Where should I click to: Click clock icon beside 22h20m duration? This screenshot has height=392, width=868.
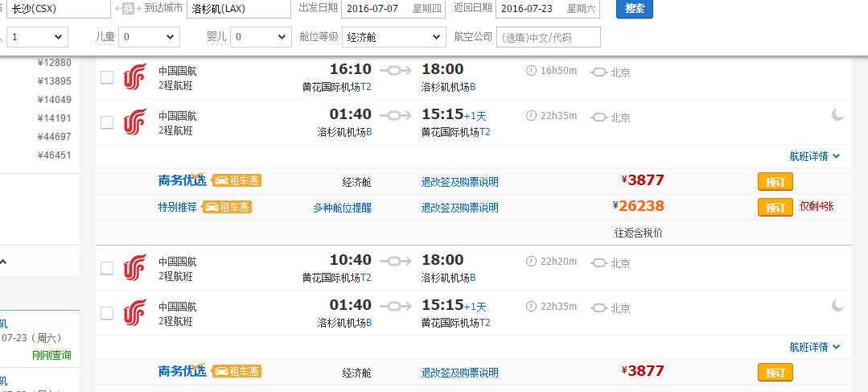click(x=531, y=262)
